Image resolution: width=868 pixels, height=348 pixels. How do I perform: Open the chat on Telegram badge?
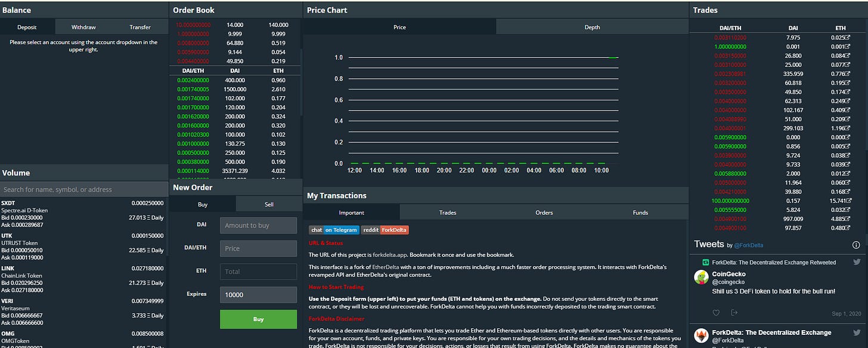click(x=334, y=230)
